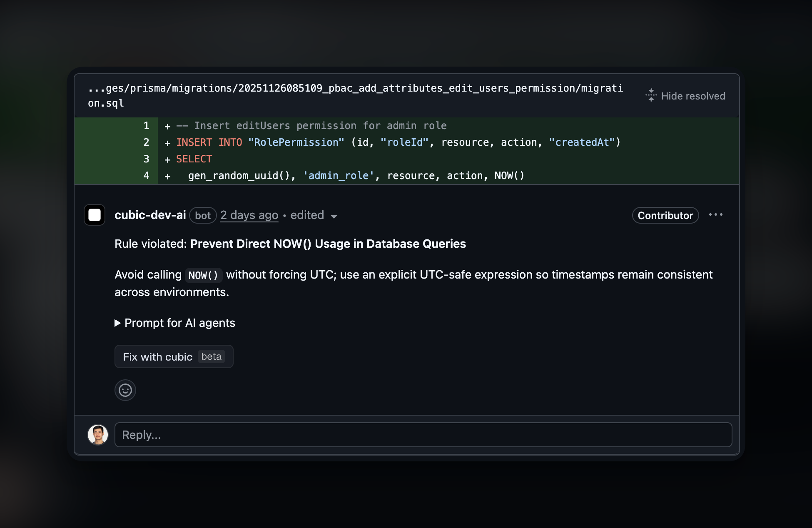
Task: Add an emoji reaction to the bot comment
Action: (x=125, y=390)
